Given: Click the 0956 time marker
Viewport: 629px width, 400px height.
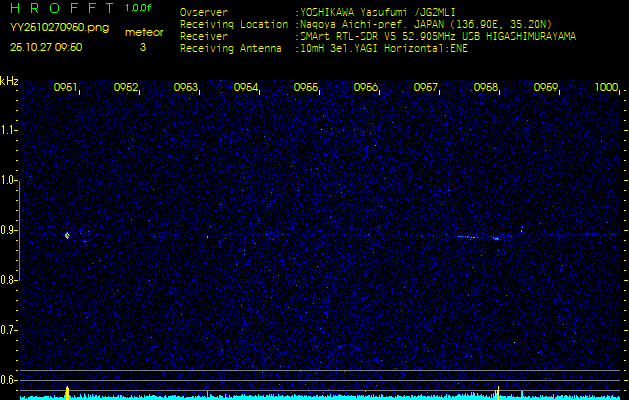Looking at the screenshot, I should 365,87.
